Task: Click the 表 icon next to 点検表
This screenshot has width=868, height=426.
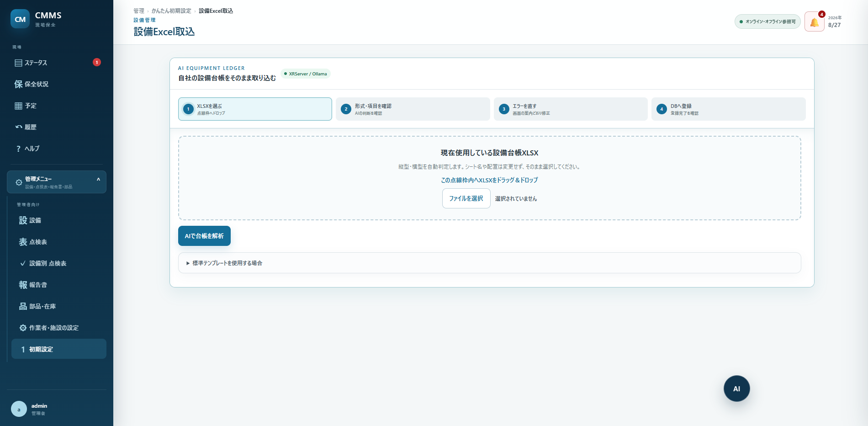Action: (23, 242)
